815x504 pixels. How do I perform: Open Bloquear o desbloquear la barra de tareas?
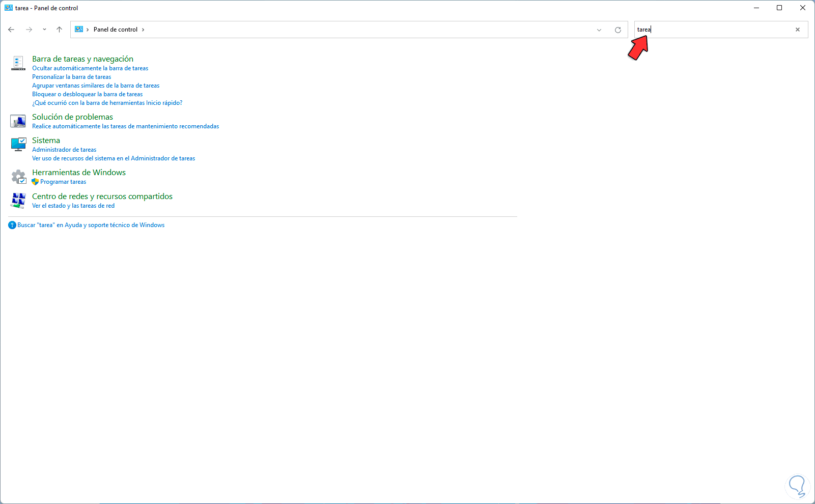pyautogui.click(x=87, y=94)
